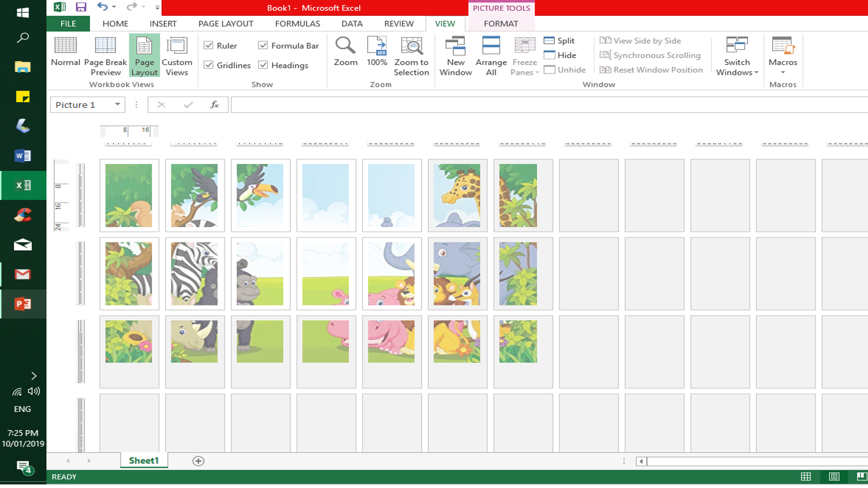Image resolution: width=868 pixels, height=488 pixels.
Task: Toggle the Formula Bar checkbox
Action: tap(263, 45)
